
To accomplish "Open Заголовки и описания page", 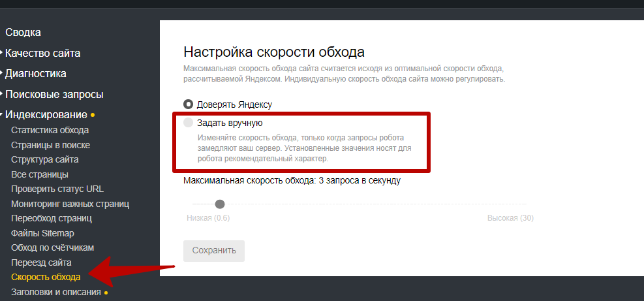I will (x=56, y=293).
